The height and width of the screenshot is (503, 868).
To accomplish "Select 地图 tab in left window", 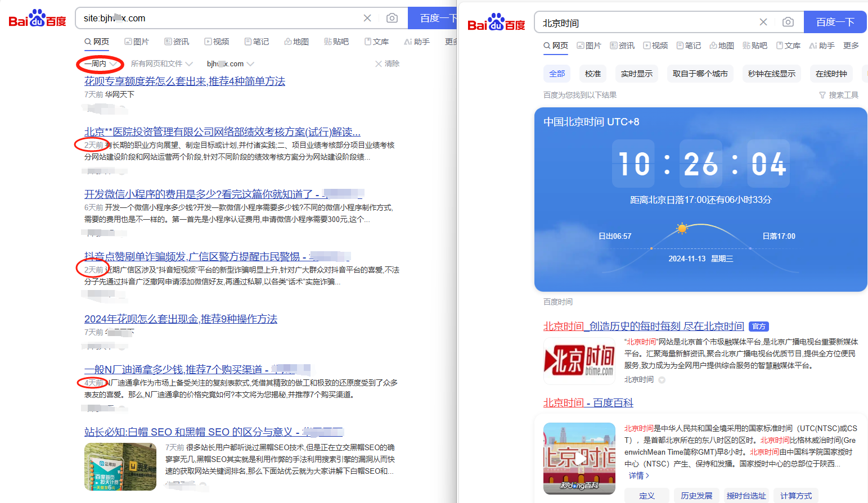I will (x=296, y=42).
